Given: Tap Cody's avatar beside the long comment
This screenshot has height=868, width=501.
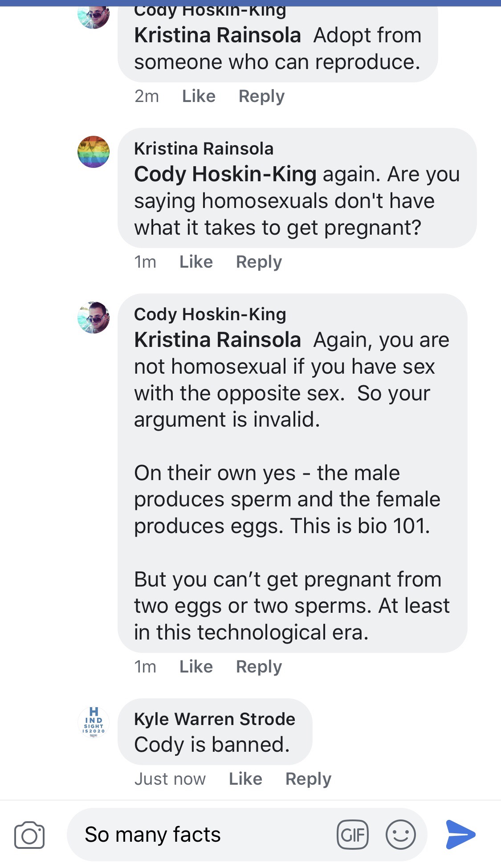Looking at the screenshot, I should [94, 318].
